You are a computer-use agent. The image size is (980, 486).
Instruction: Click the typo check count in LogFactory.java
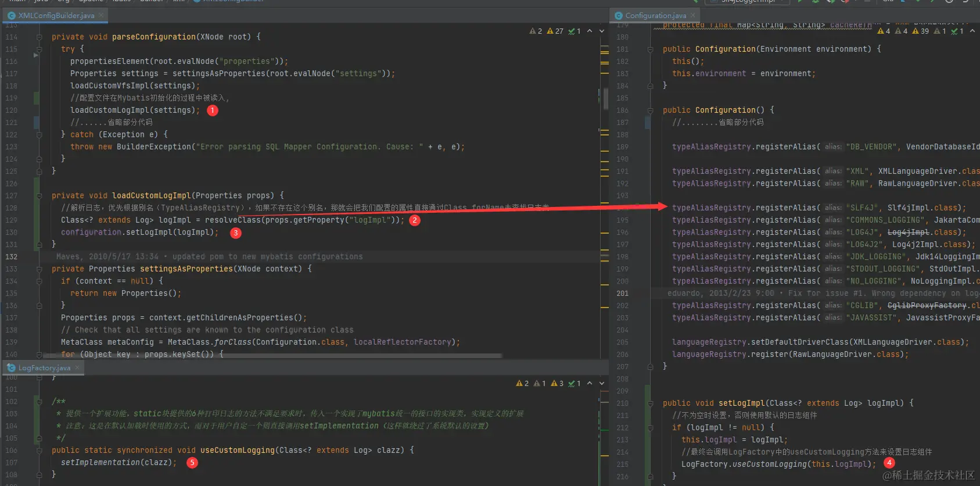point(575,383)
